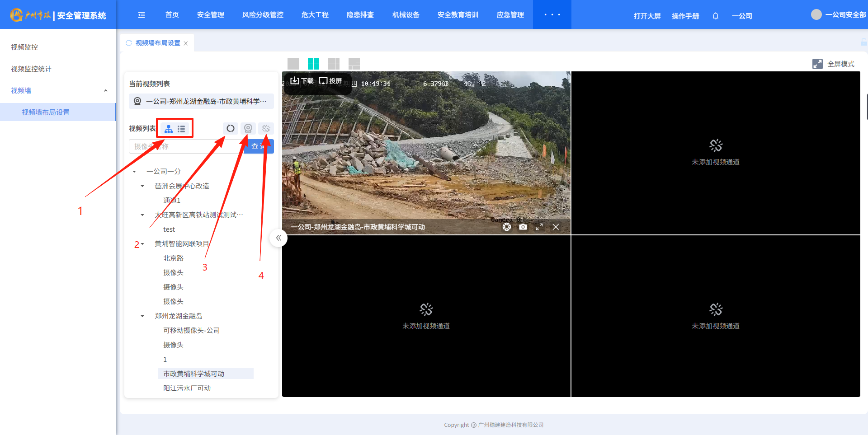Select the single-pane video layout

pos(293,64)
